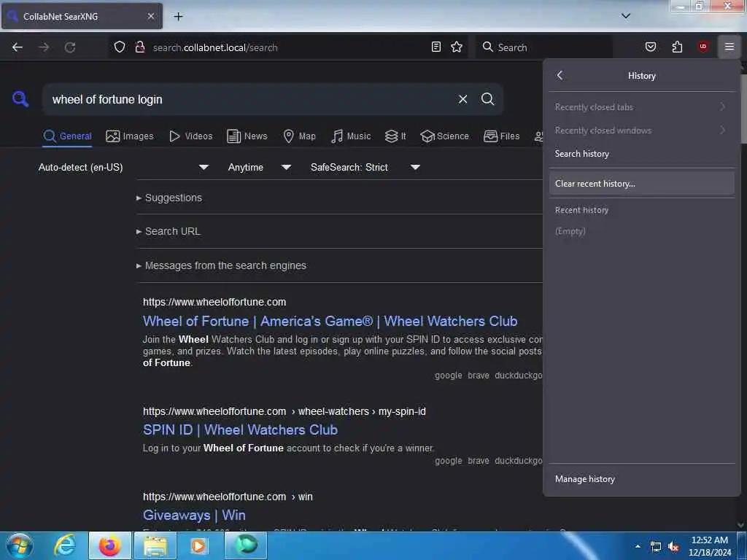Open tracking protection shield icon
The image size is (747, 560).
[x=120, y=47]
